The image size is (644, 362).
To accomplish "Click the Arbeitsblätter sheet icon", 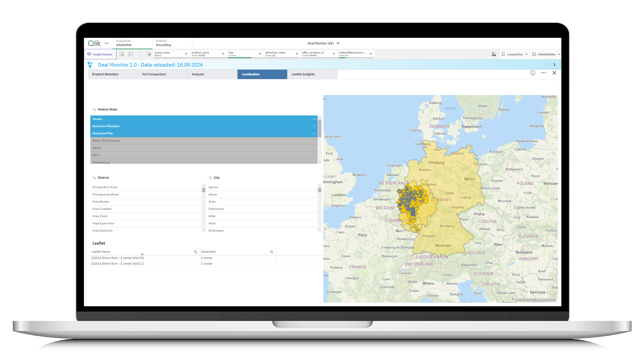I will (x=534, y=54).
